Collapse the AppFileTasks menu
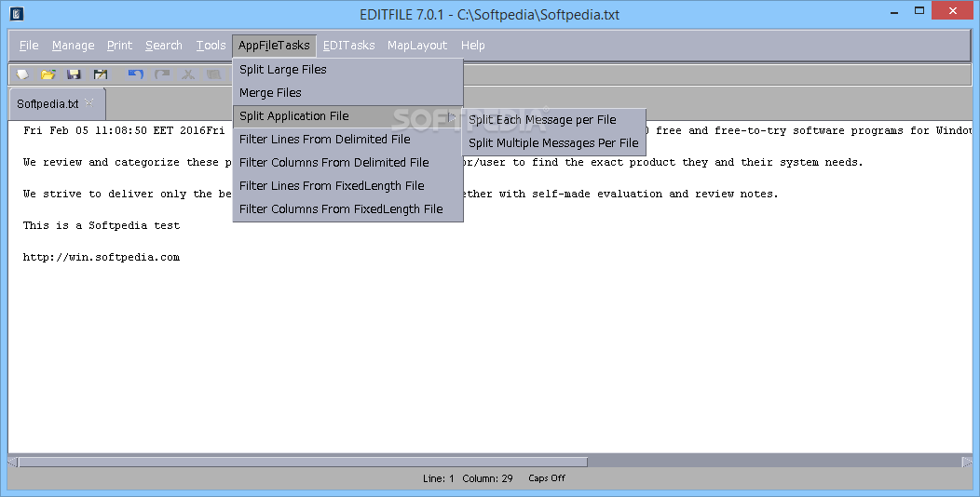The height and width of the screenshot is (497, 980). point(274,45)
